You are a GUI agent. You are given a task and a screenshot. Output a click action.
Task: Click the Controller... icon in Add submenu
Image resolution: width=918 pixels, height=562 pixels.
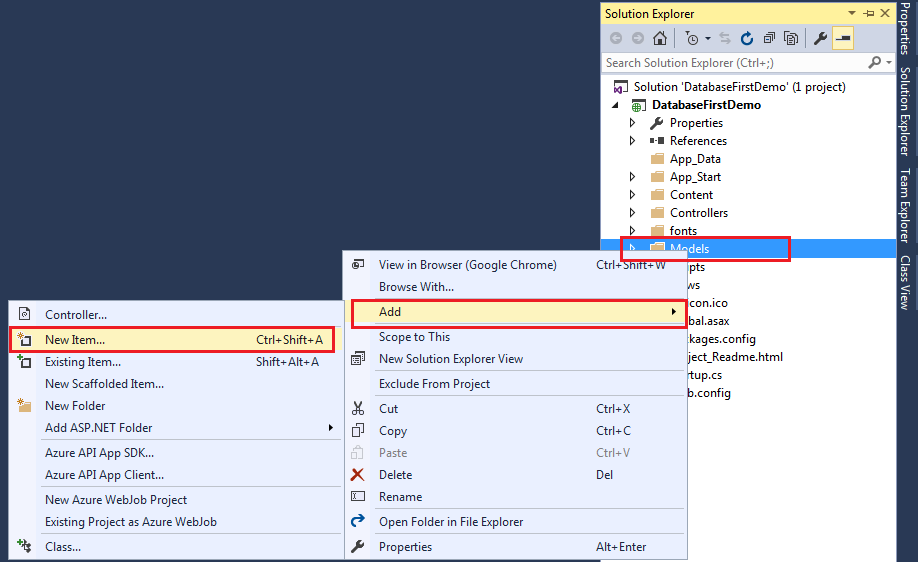click(x=25, y=314)
